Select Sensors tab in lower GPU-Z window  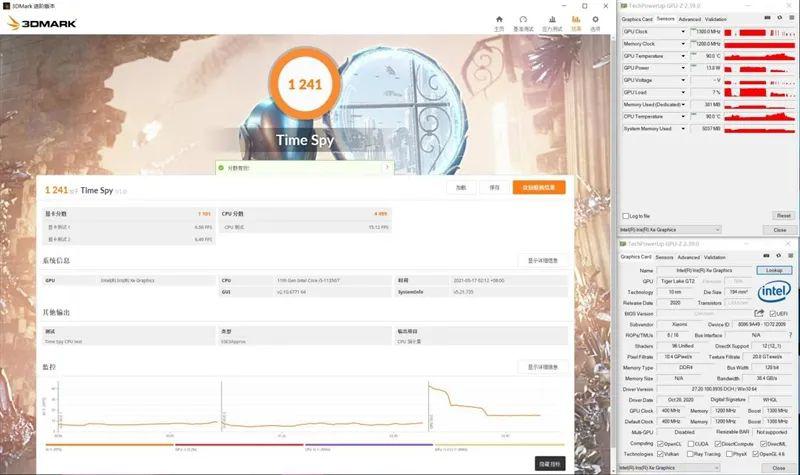664,258
